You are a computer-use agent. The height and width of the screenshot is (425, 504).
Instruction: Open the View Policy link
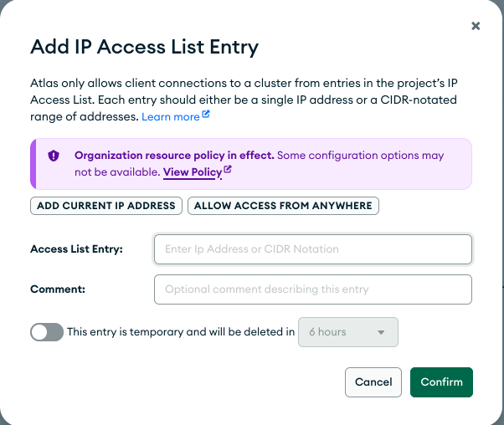192,172
